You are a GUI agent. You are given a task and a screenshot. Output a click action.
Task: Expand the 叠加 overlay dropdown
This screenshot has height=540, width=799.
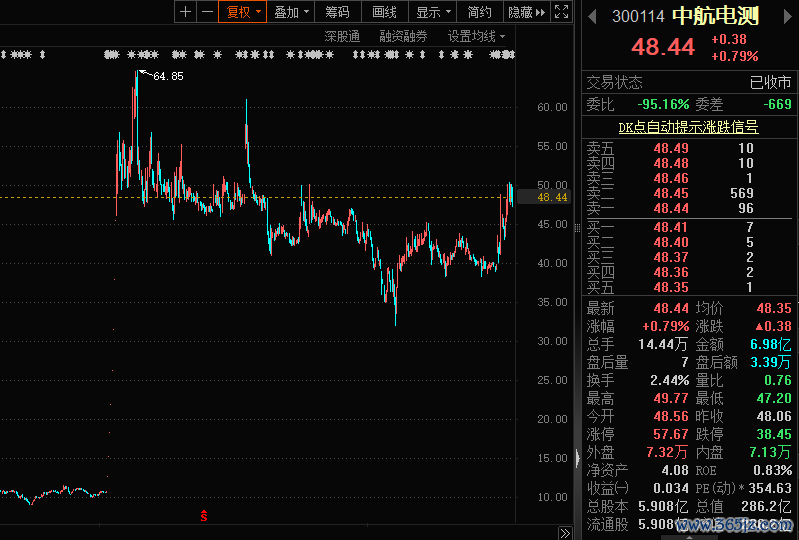pos(292,12)
